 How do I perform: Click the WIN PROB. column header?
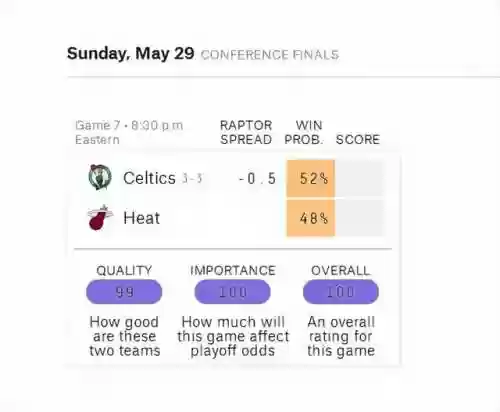click(x=304, y=132)
